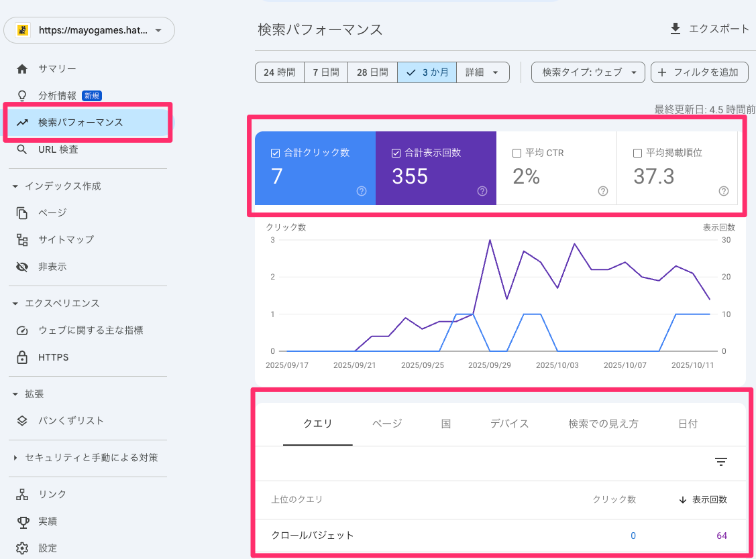Open the 詳細 date range dropdown

(482, 72)
